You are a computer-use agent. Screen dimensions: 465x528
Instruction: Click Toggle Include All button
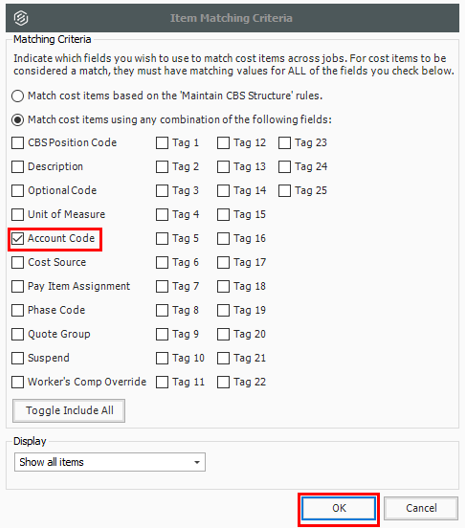point(69,411)
